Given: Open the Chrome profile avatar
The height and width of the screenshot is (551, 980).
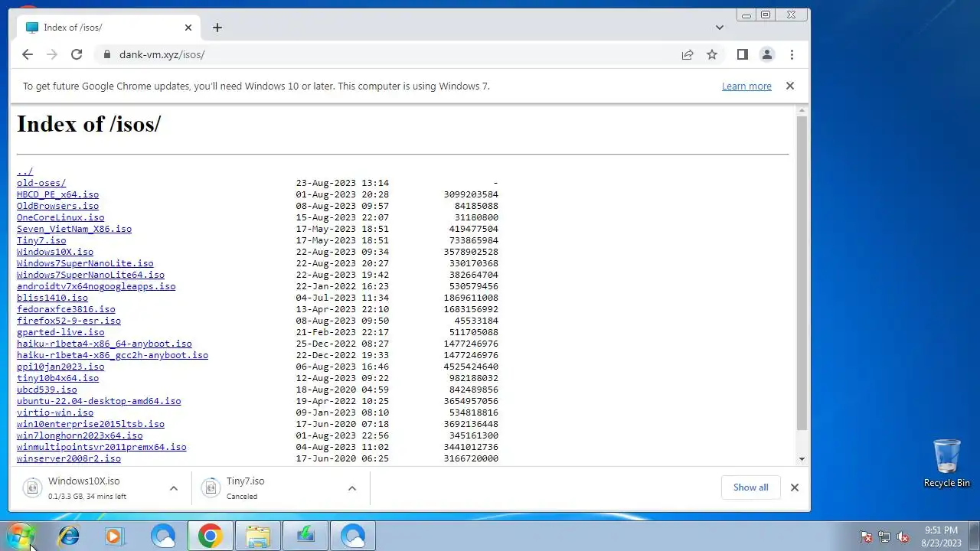Looking at the screenshot, I should [x=766, y=54].
